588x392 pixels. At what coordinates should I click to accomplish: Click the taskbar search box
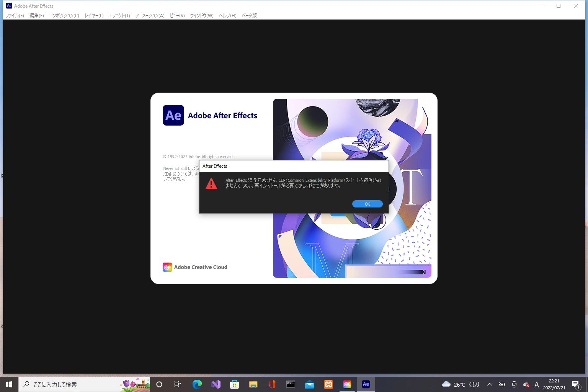point(84,384)
